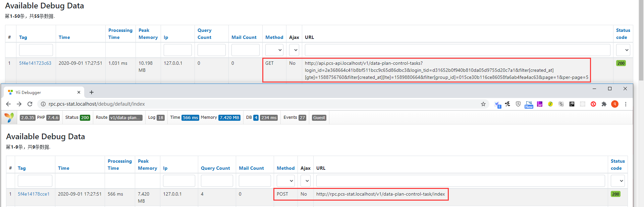Open the PHP 7.4.6 config panel
The height and width of the screenshot is (207, 644).
[49, 117]
